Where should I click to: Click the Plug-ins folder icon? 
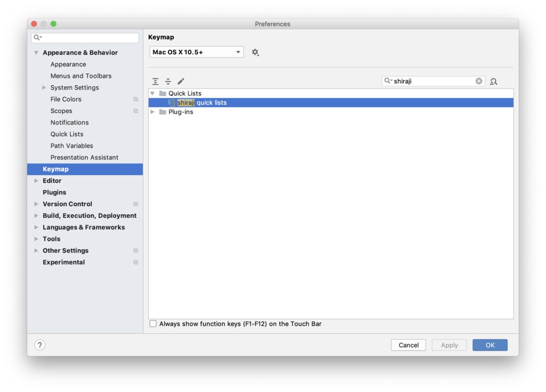click(x=163, y=112)
